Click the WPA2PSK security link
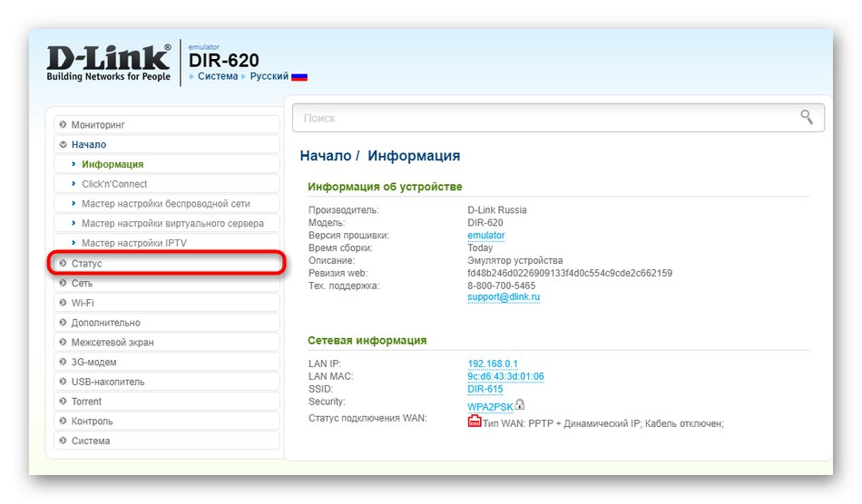 tap(490, 407)
